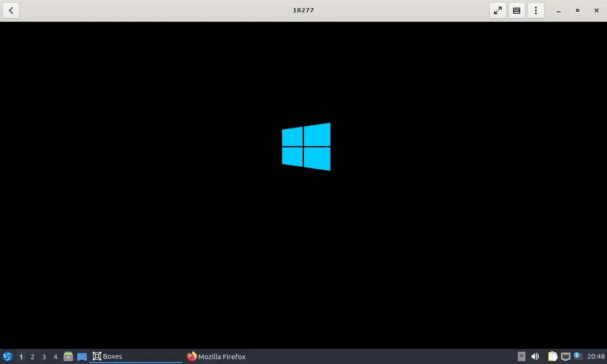Go back to the Boxes overview

coord(11,10)
